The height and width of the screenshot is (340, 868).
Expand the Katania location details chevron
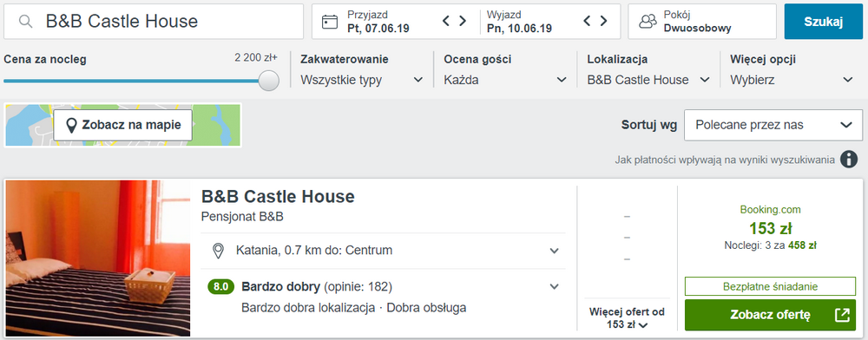[554, 251]
